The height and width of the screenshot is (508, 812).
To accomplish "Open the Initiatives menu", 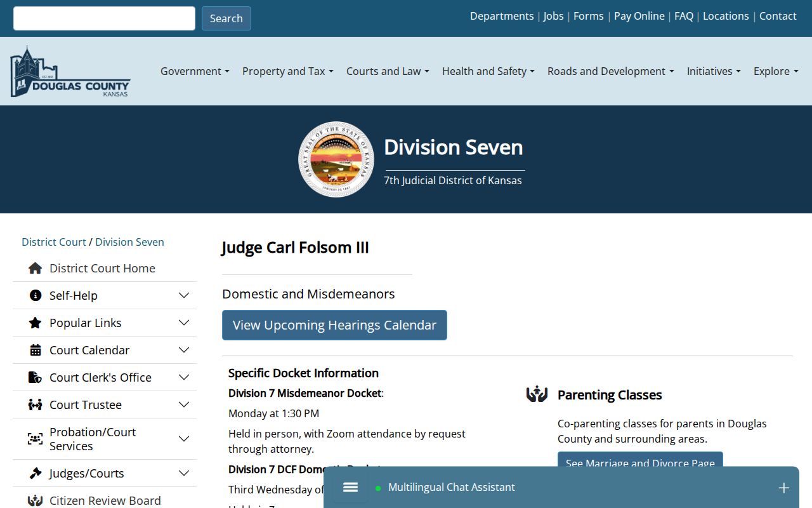I will point(714,71).
